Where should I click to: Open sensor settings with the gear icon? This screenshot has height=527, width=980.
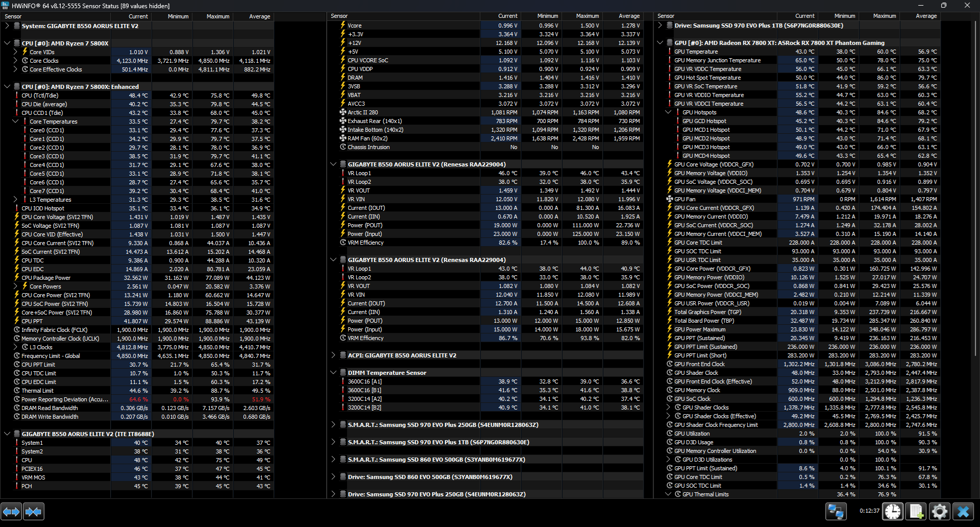pos(940,511)
